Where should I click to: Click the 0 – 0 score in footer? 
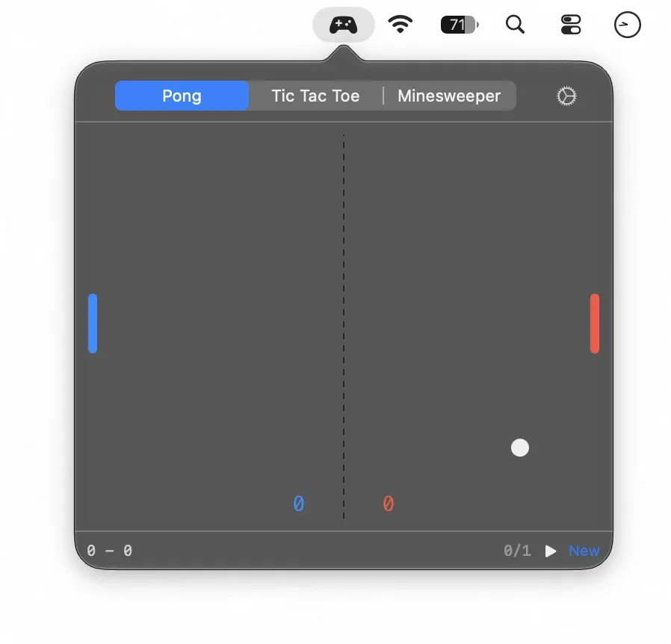[x=110, y=551]
